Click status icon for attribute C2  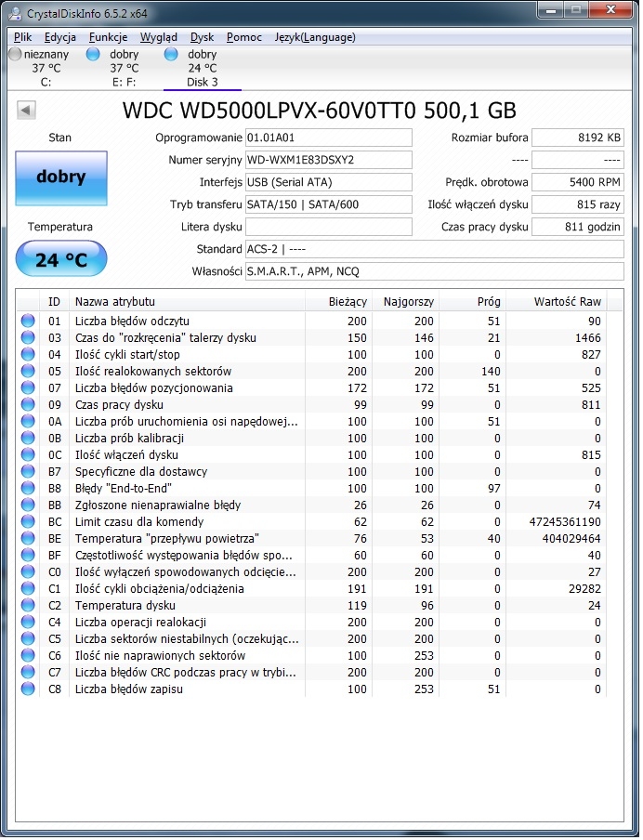[x=27, y=605]
